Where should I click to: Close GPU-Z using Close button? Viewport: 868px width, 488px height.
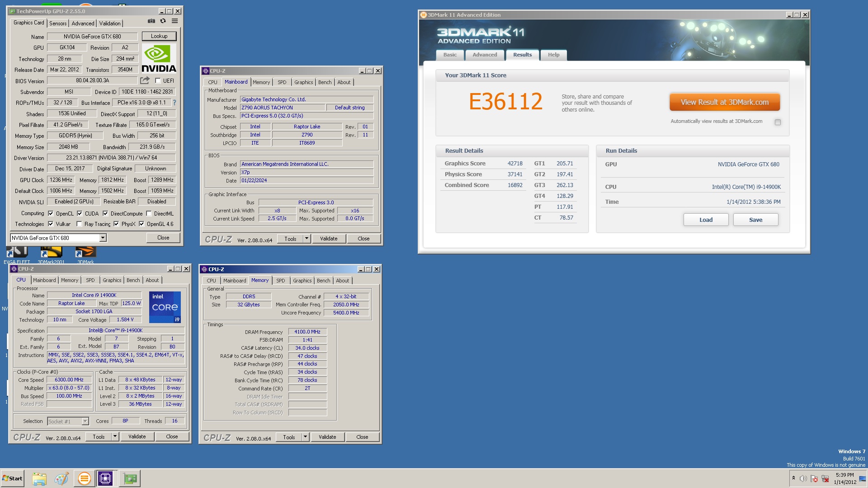pos(163,238)
